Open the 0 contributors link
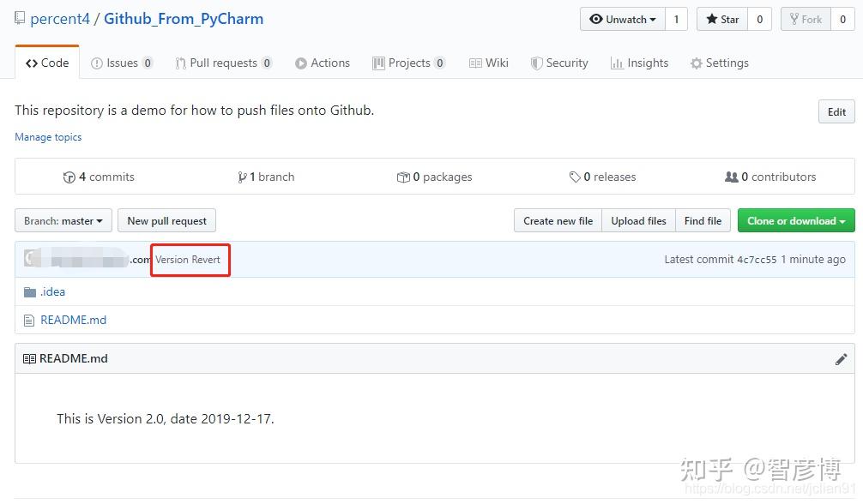863x504 pixels. 770,177
